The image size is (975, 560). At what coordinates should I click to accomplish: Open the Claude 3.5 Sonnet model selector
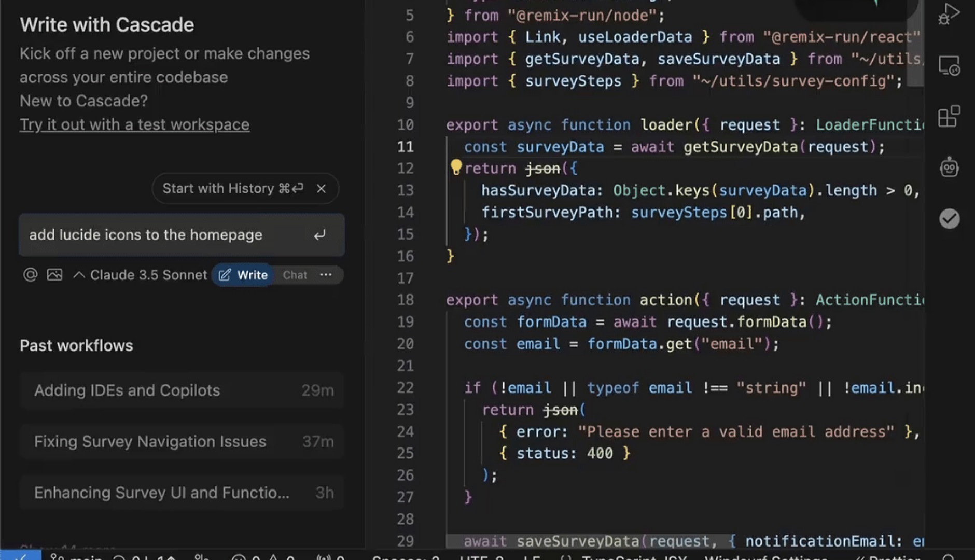pos(141,275)
